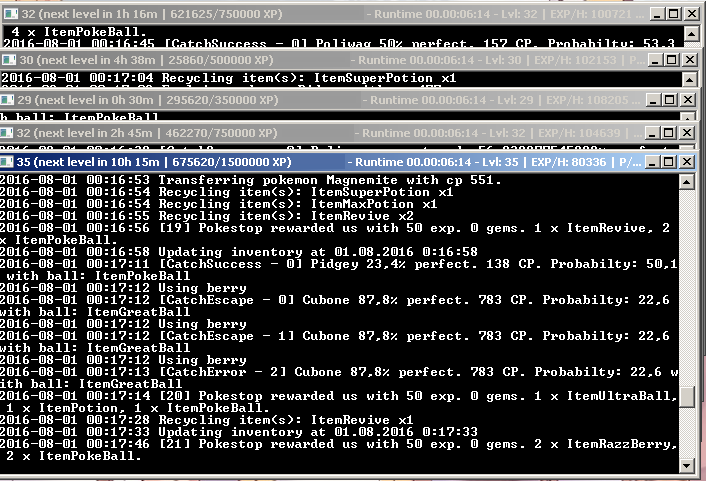Open system menu icon of the level 35 console window
Viewport: 706px width, 481px height.
pyautogui.click(x=7, y=162)
